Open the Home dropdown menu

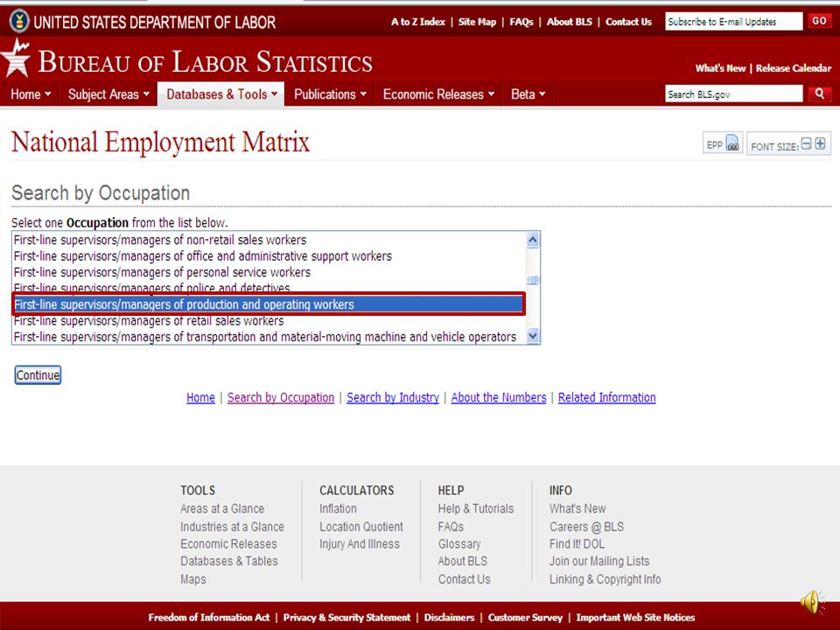31,94
